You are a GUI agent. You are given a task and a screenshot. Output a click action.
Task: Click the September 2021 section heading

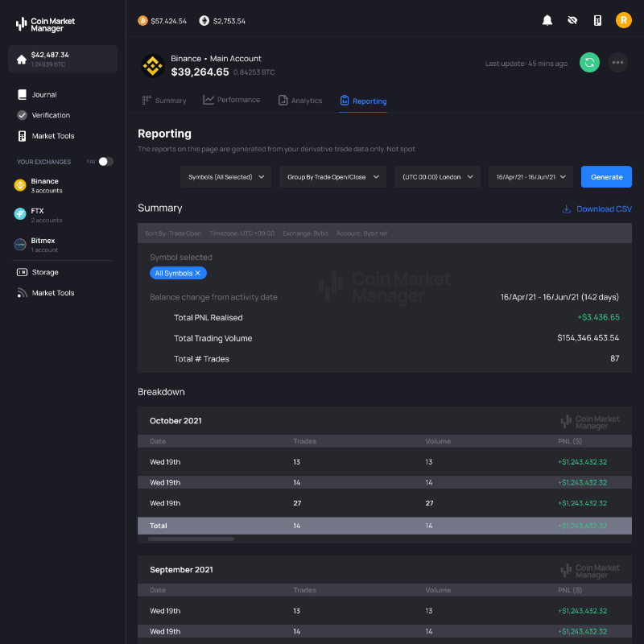pyautogui.click(x=182, y=570)
